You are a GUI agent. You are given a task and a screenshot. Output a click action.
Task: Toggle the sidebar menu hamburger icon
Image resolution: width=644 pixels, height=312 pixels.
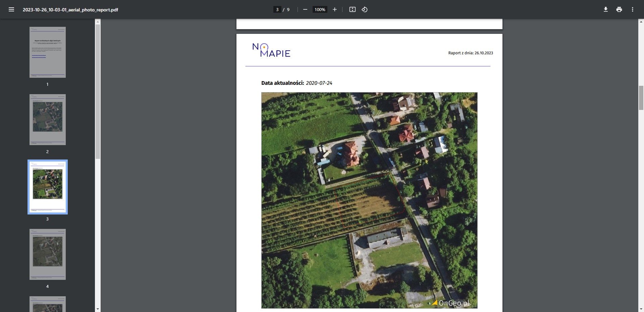[x=11, y=9]
